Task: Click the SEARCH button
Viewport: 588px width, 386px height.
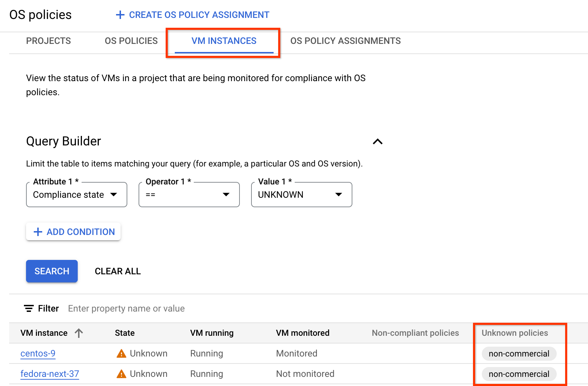Action: 52,271
